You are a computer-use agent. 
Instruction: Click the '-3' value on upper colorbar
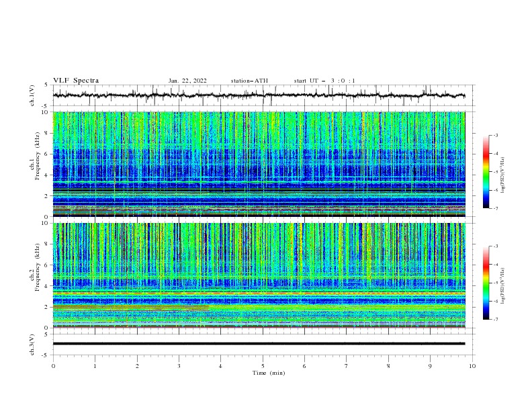coord(496,135)
